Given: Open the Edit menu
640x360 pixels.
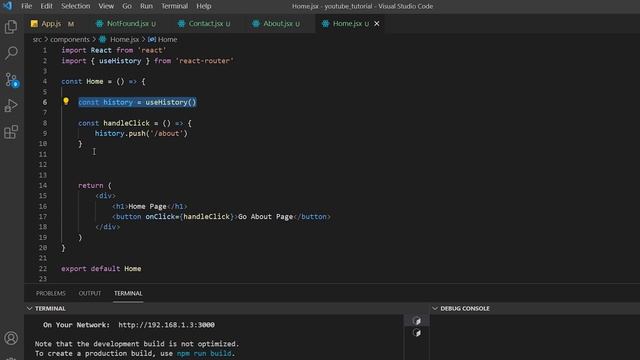Looking at the screenshot, I should (x=47, y=6).
